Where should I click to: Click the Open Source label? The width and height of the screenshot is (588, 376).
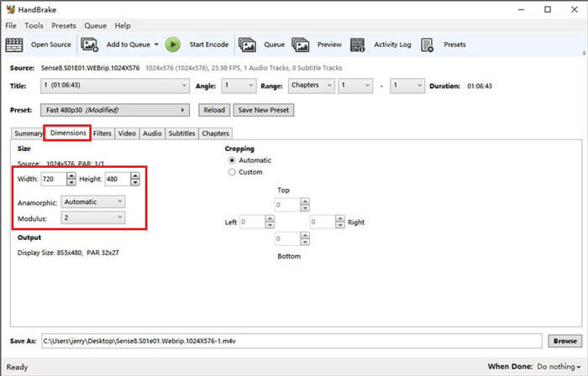tap(51, 44)
